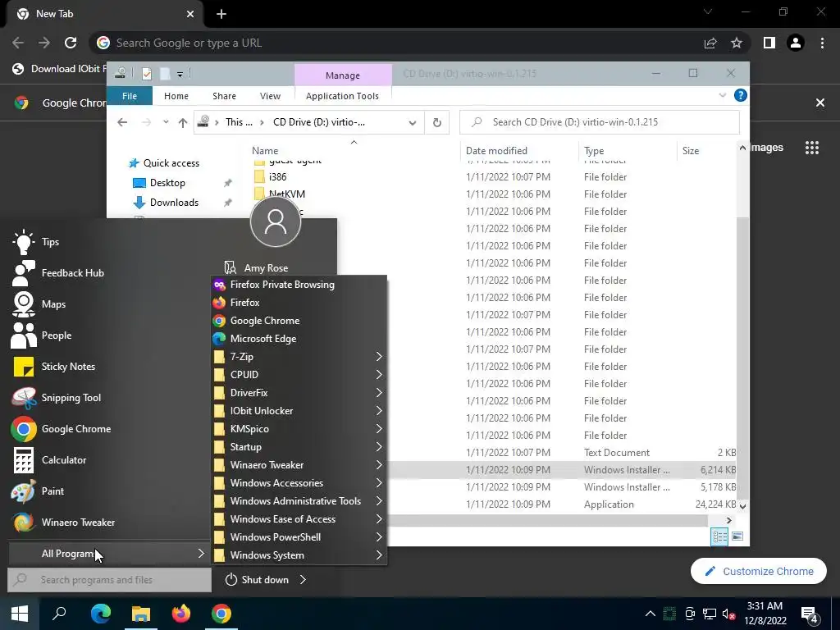This screenshot has height=630, width=840.
Task: Show hidden system tray icons
Action: (x=650, y=614)
